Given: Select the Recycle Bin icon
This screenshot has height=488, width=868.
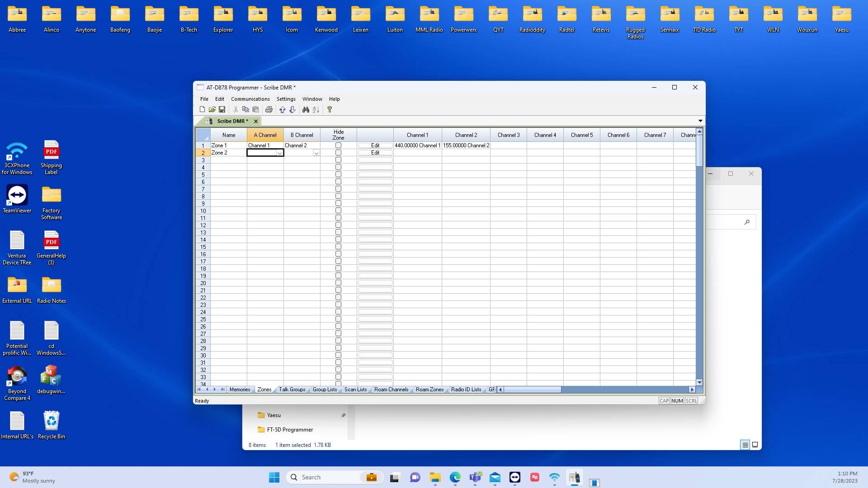Looking at the screenshot, I should coord(52,425).
